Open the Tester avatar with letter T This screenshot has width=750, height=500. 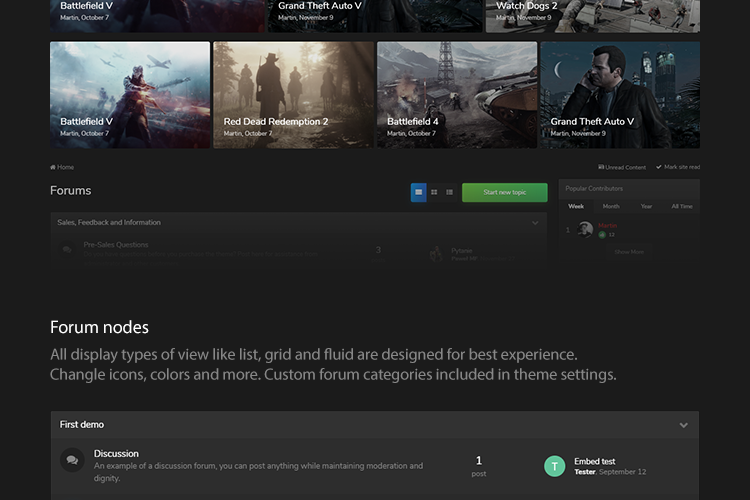click(554, 466)
